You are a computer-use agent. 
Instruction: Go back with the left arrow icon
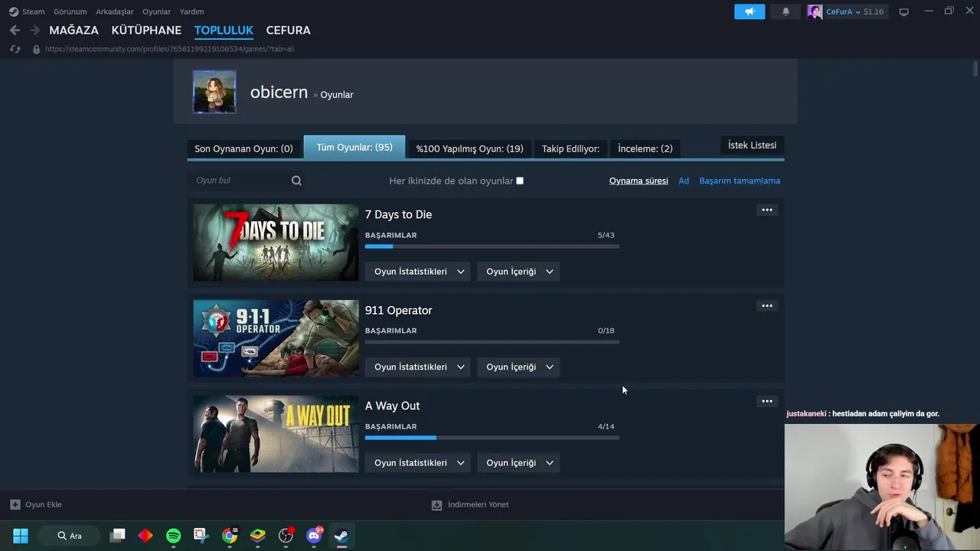coord(15,30)
